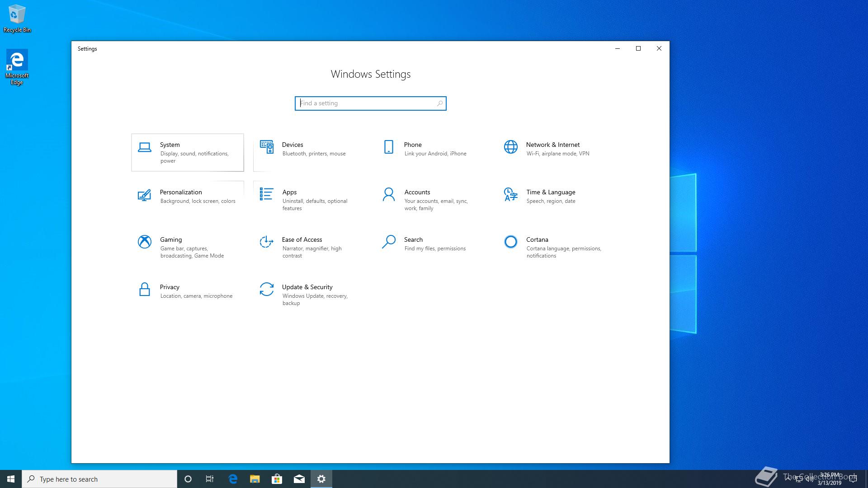Image resolution: width=868 pixels, height=488 pixels.
Task: Click 'Windows Update, recovery, backup' description
Action: click(315, 300)
